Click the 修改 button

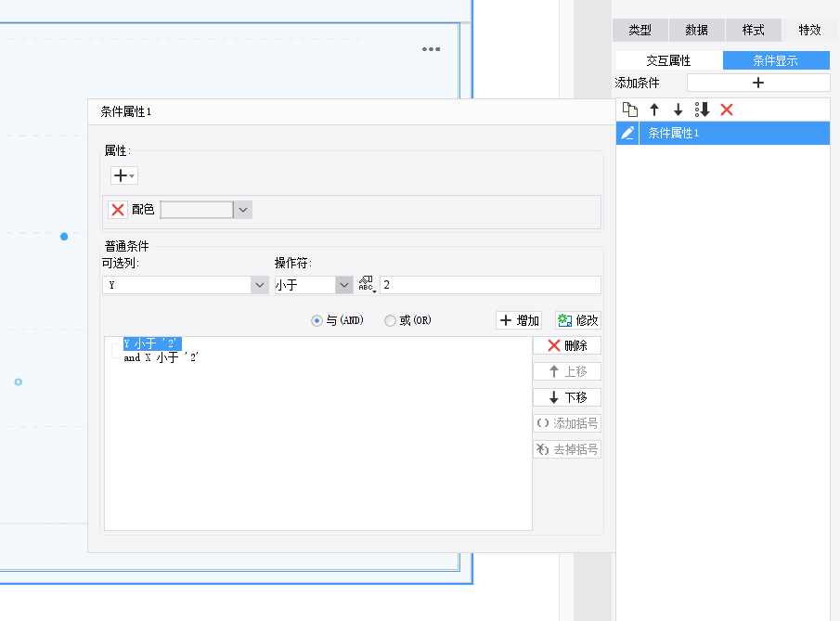point(578,320)
